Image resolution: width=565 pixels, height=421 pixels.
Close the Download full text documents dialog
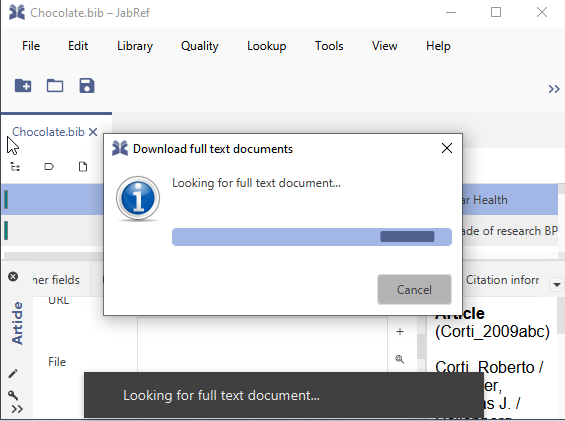[x=447, y=148]
